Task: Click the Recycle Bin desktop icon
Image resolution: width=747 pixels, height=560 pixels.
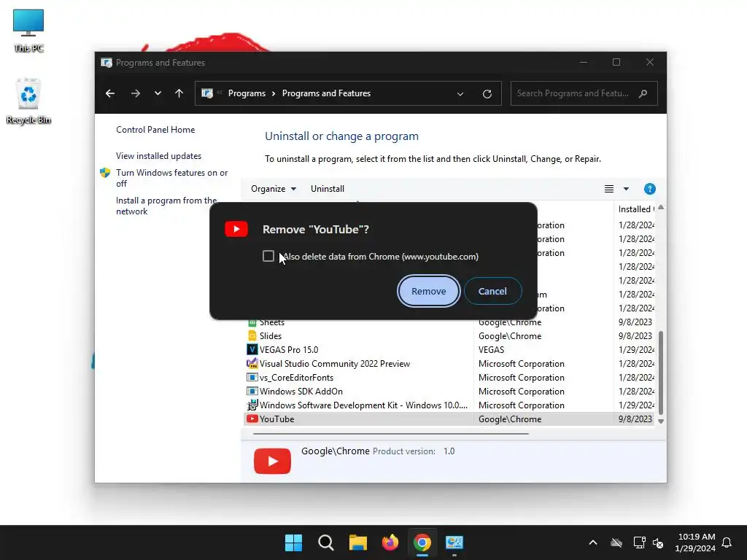Action: pos(28,101)
